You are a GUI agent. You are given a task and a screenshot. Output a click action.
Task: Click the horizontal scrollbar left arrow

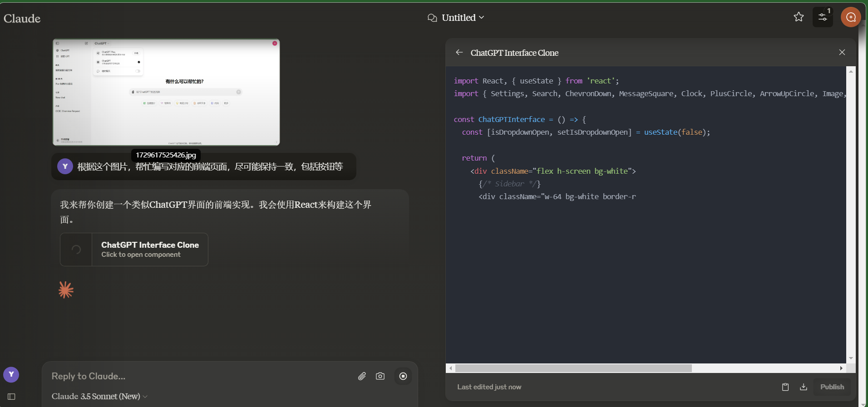point(450,368)
